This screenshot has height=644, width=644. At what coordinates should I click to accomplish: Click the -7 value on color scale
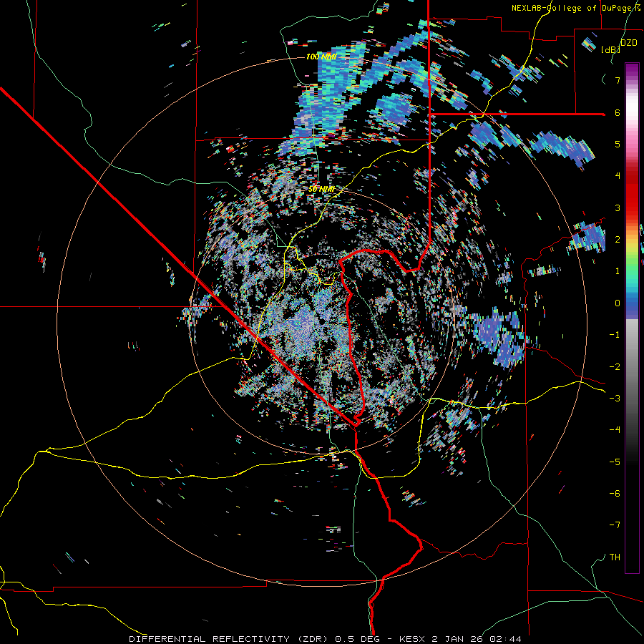pyautogui.click(x=615, y=525)
